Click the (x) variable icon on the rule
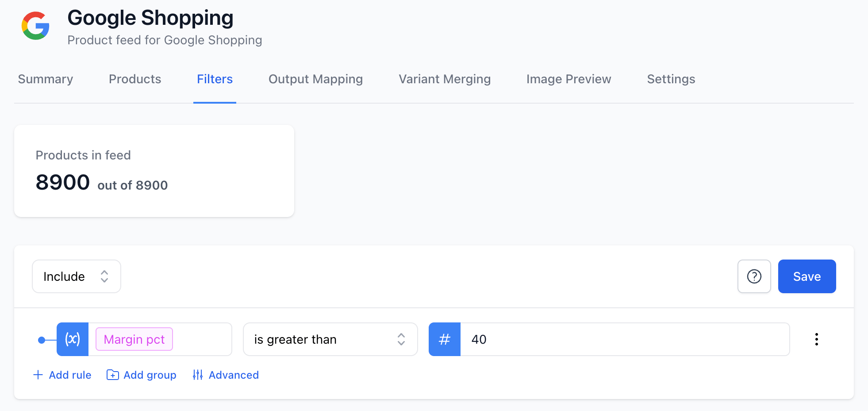Image resolution: width=868 pixels, height=411 pixels. tap(73, 339)
